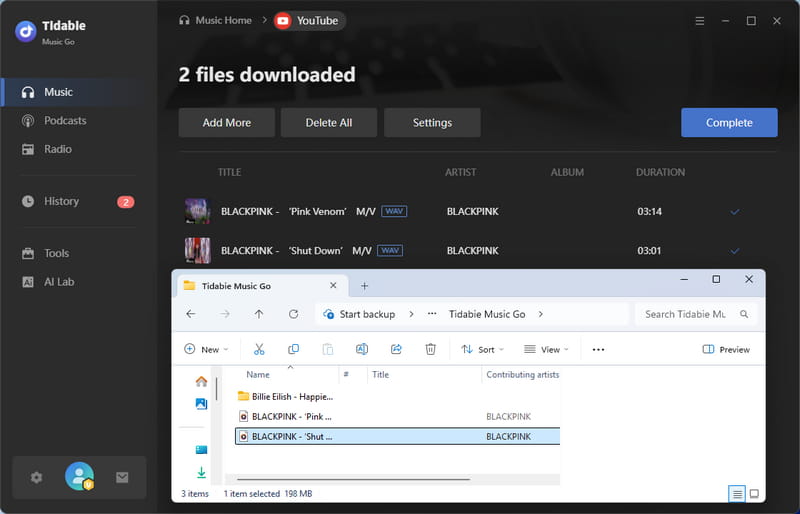Refresh the File Explorer folder
800x514 pixels.
(293, 314)
